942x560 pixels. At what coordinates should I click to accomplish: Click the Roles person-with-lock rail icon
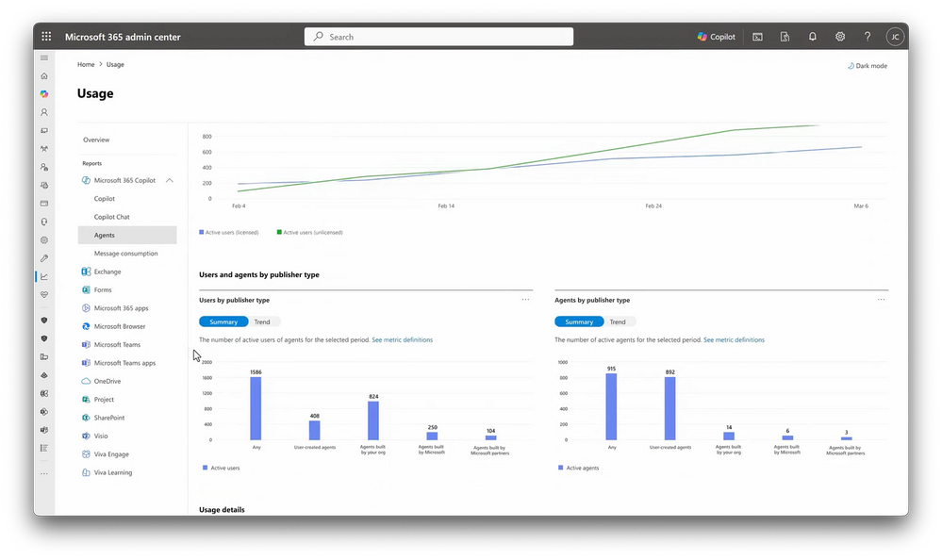pyautogui.click(x=44, y=167)
